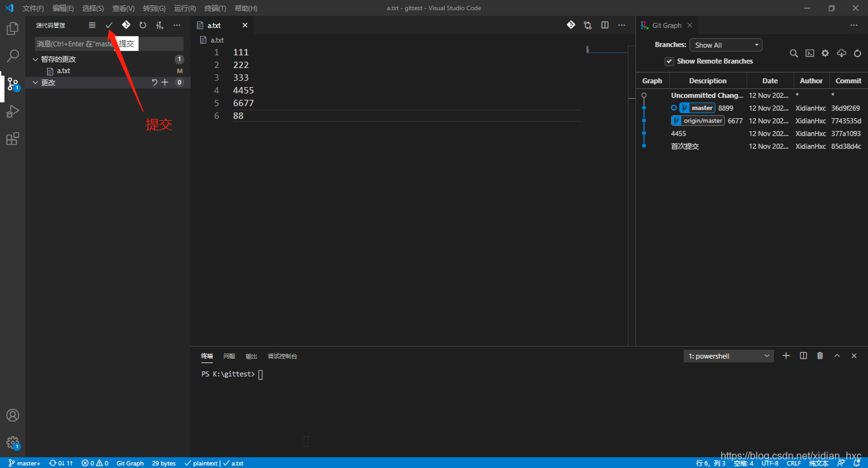Change CRLF line ending in status bar
This screenshot has width=868, height=468.
pos(794,463)
